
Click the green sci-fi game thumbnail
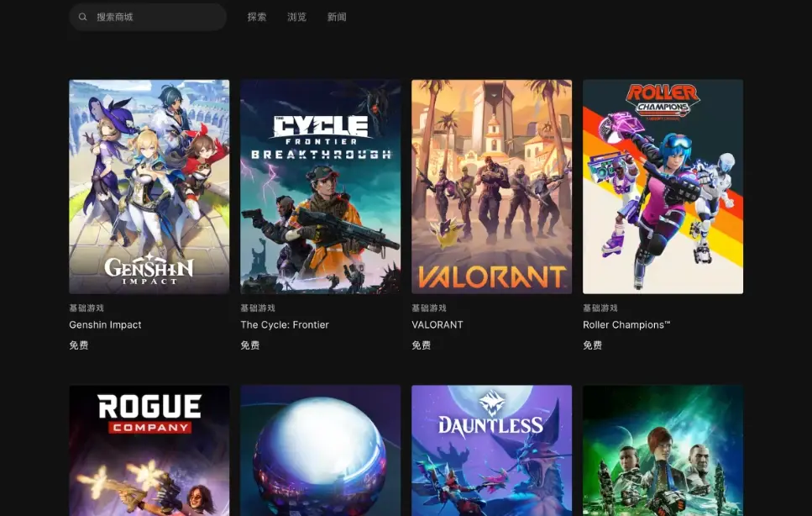coord(663,450)
